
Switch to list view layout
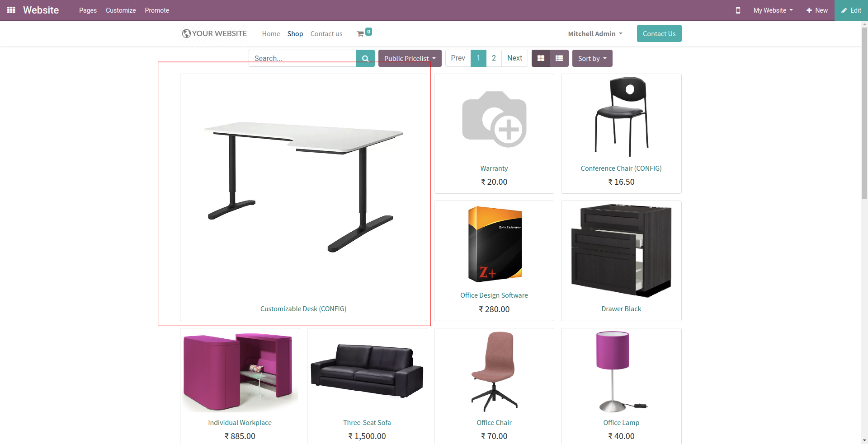[559, 58]
